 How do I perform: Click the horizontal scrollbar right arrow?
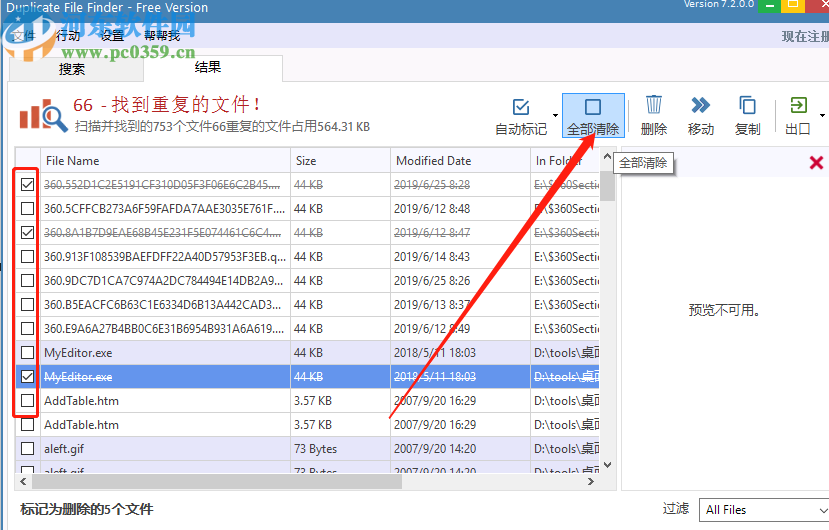tap(591, 481)
